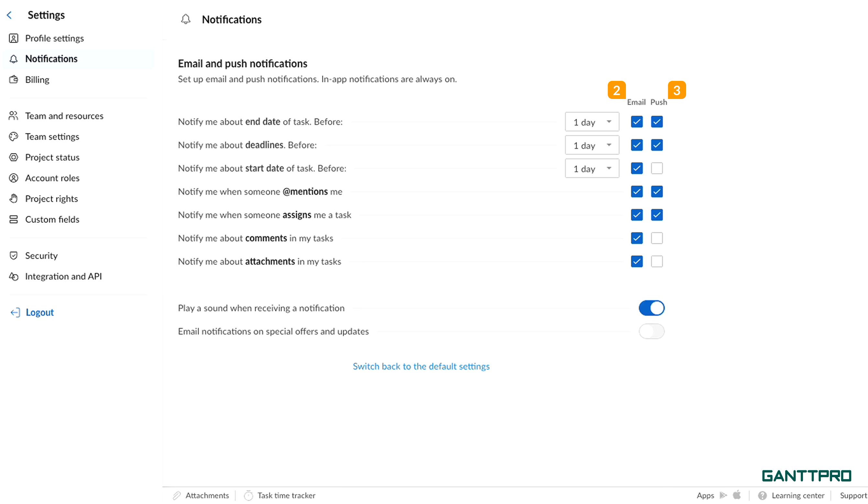868x504 pixels.
Task: Click Switch back to the default settings
Action: [x=421, y=366]
